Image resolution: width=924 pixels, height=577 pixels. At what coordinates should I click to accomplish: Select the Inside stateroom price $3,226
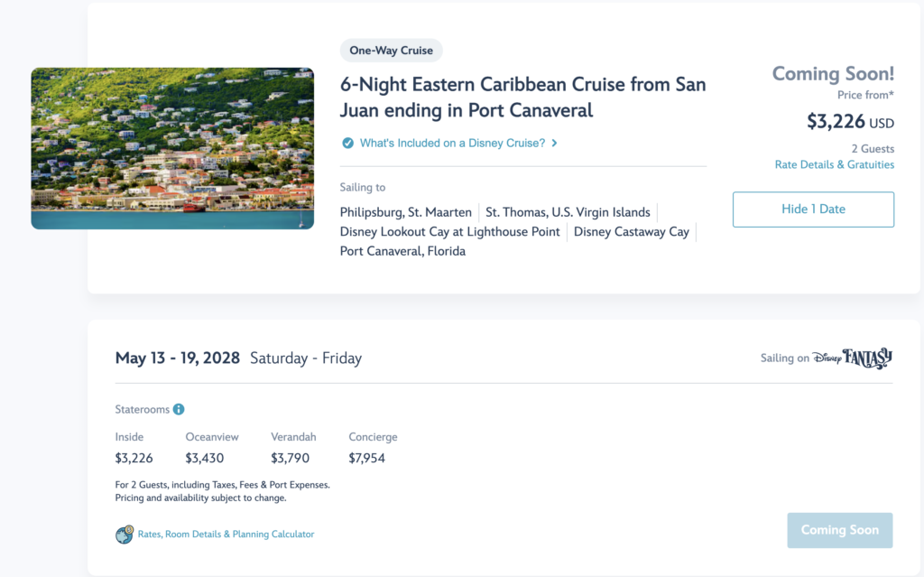(134, 458)
